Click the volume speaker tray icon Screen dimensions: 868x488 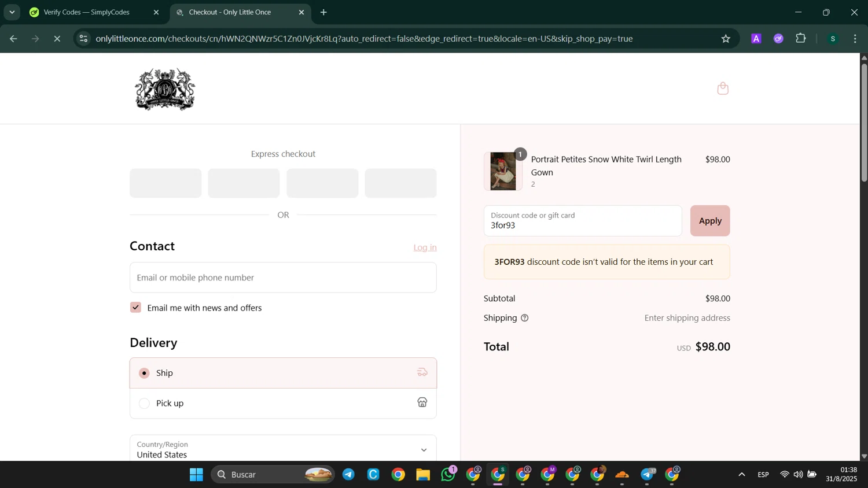(x=798, y=475)
